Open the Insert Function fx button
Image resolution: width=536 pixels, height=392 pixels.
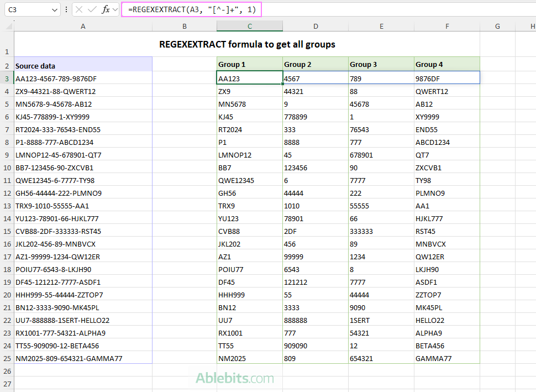coord(106,9)
